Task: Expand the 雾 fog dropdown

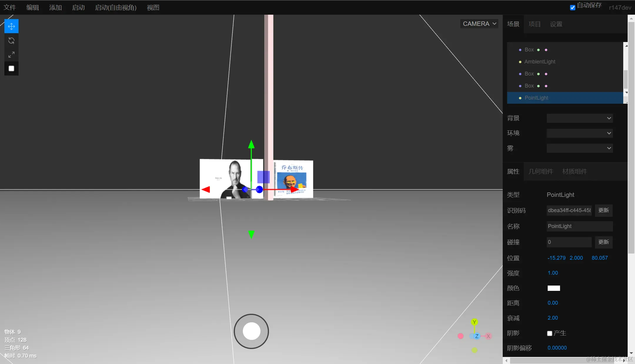Action: [579, 148]
